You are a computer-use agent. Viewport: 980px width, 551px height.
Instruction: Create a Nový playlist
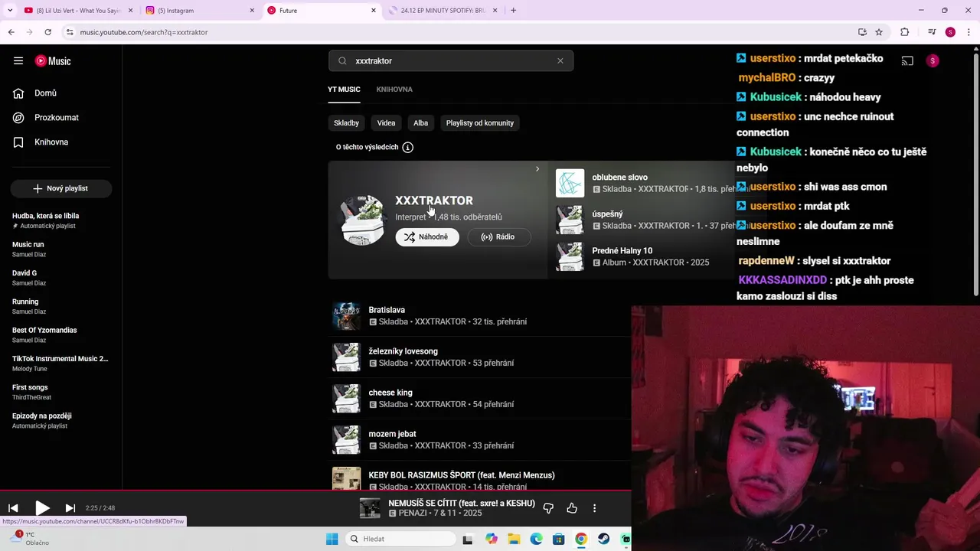61,188
